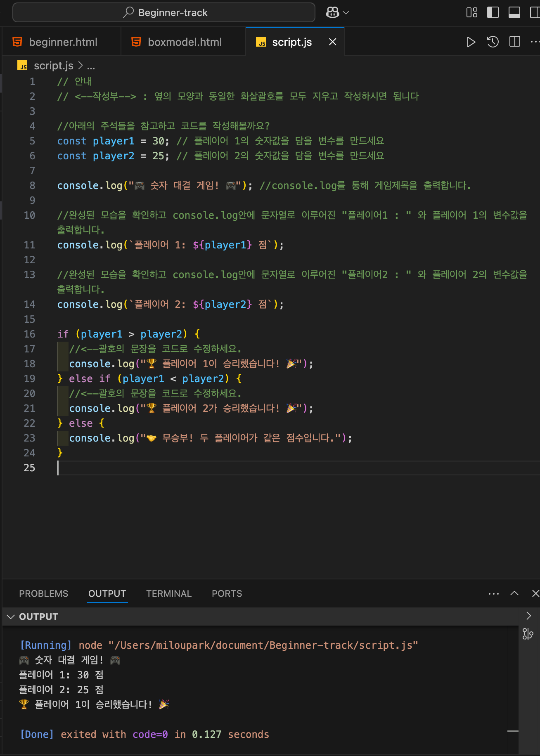Viewport: 540px width, 756px height.
Task: Open the file timeline history icon
Action: coord(493,42)
